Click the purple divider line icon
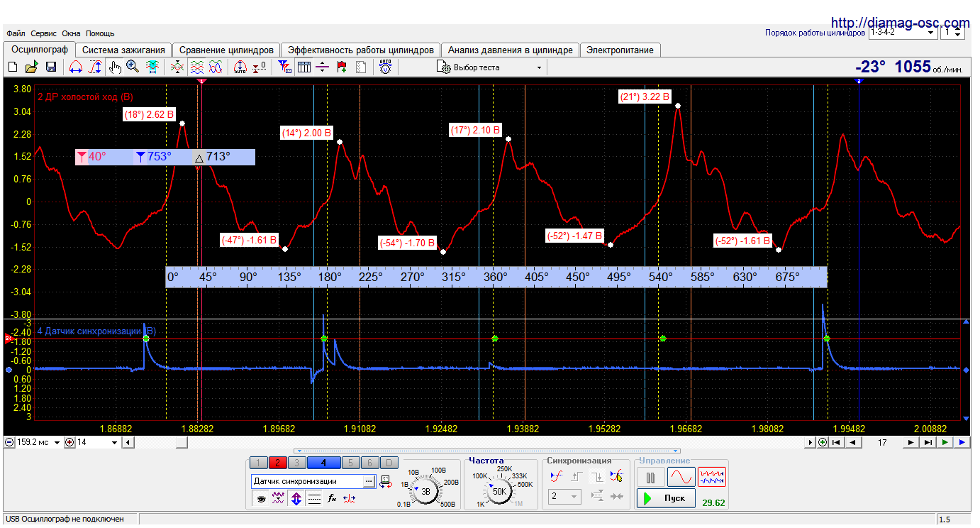Viewport: 980px width, 528px height. 323,67
